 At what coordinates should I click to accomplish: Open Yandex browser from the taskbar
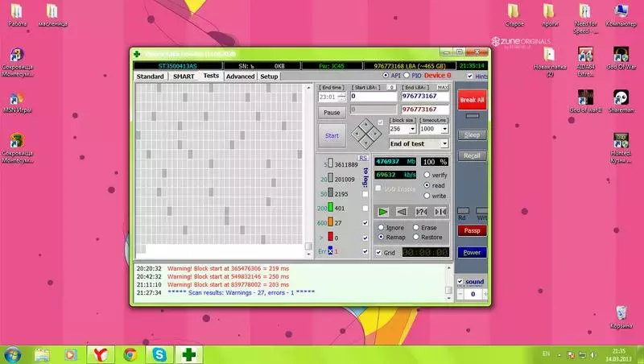(100, 354)
